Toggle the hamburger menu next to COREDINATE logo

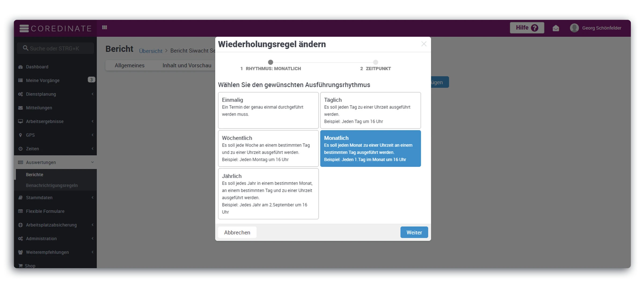(24, 28)
